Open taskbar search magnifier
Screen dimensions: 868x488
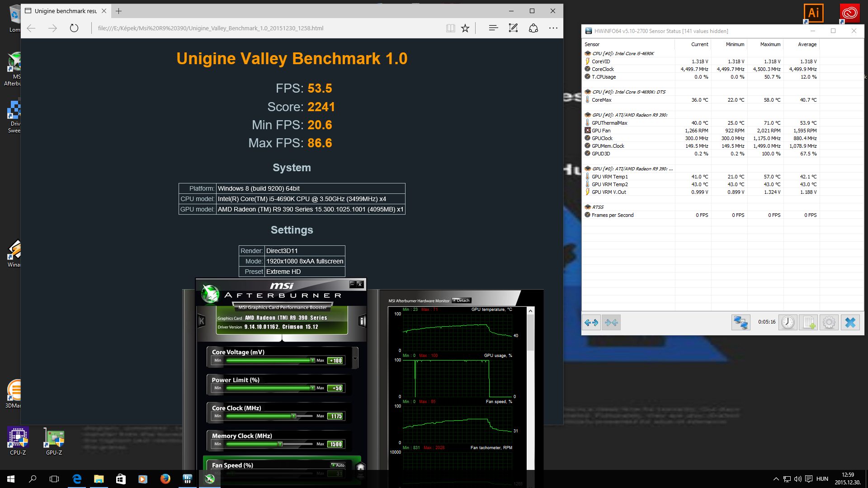[x=33, y=479]
